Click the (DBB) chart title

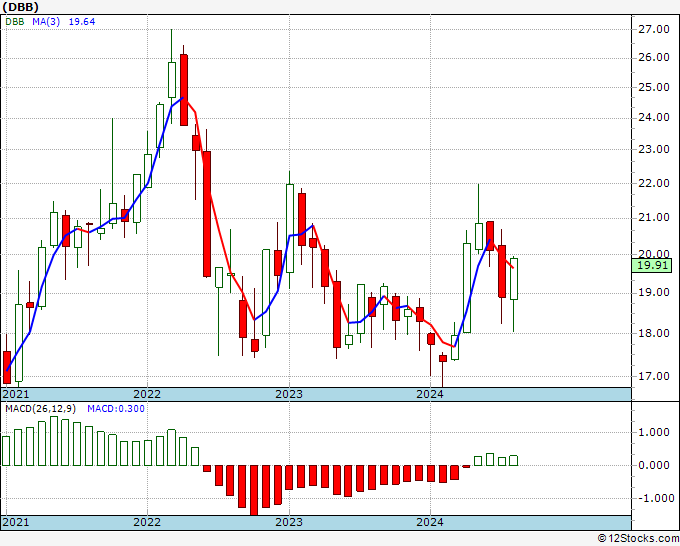[20, 7]
